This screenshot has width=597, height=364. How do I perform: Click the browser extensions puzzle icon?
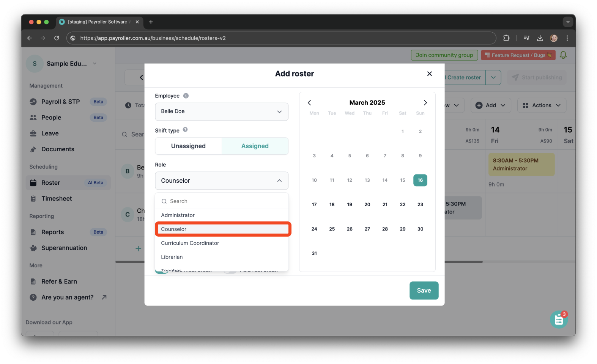(x=506, y=38)
